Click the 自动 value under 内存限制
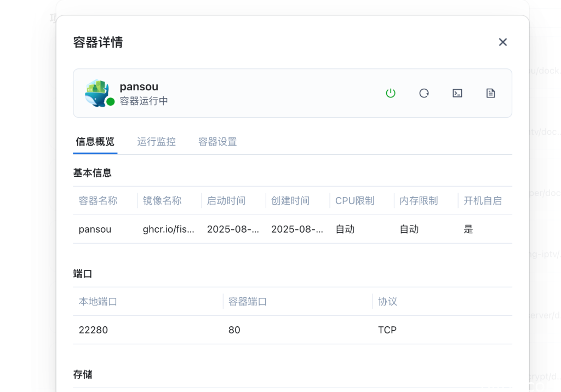The image size is (561, 392). click(x=409, y=229)
